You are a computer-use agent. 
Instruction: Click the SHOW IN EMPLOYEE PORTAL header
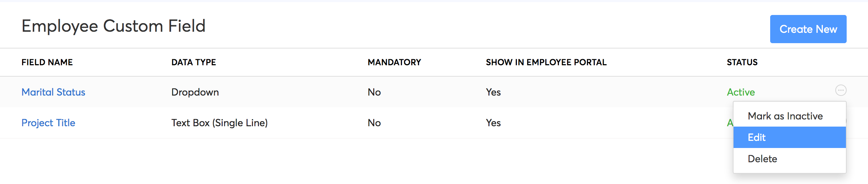click(x=546, y=62)
